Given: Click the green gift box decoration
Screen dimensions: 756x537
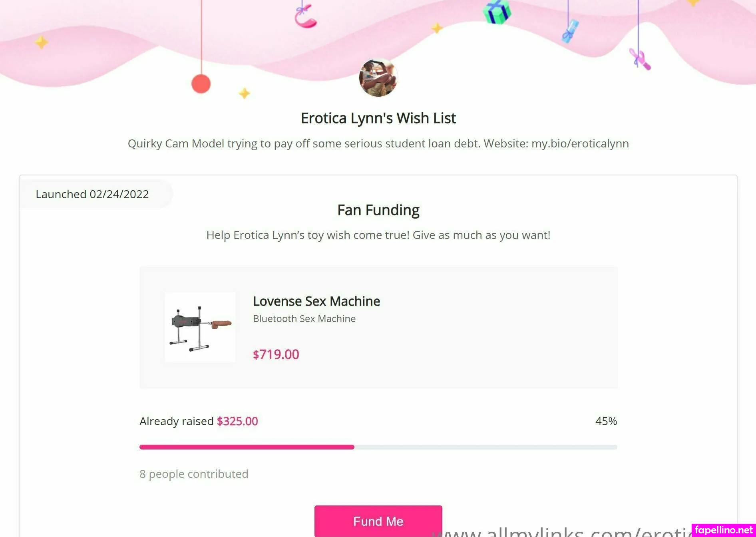Looking at the screenshot, I should [497, 12].
